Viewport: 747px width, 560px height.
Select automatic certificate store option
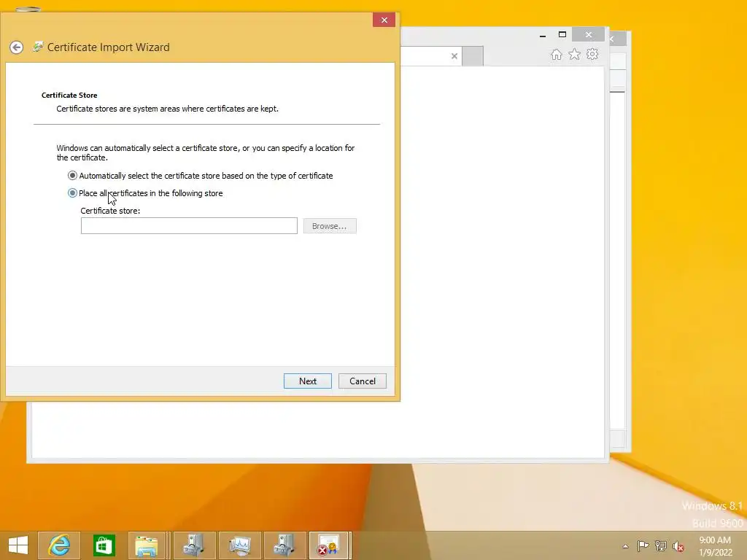click(x=201, y=176)
